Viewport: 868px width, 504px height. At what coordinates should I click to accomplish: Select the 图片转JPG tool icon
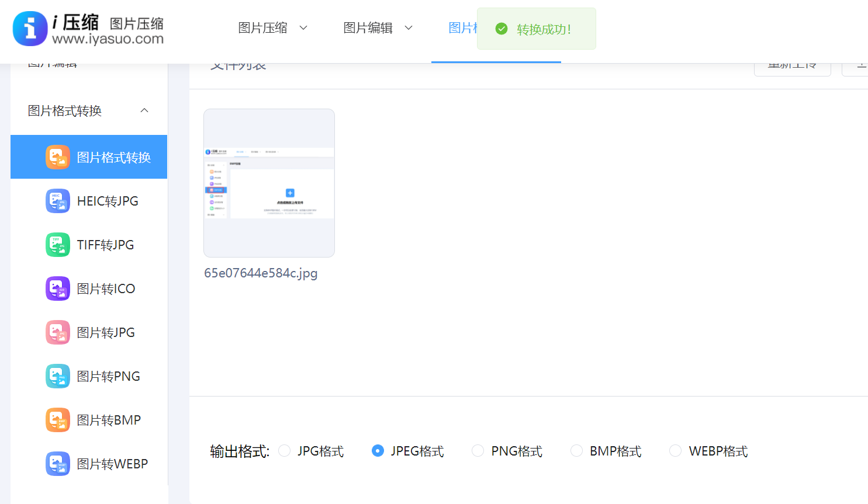coord(57,332)
